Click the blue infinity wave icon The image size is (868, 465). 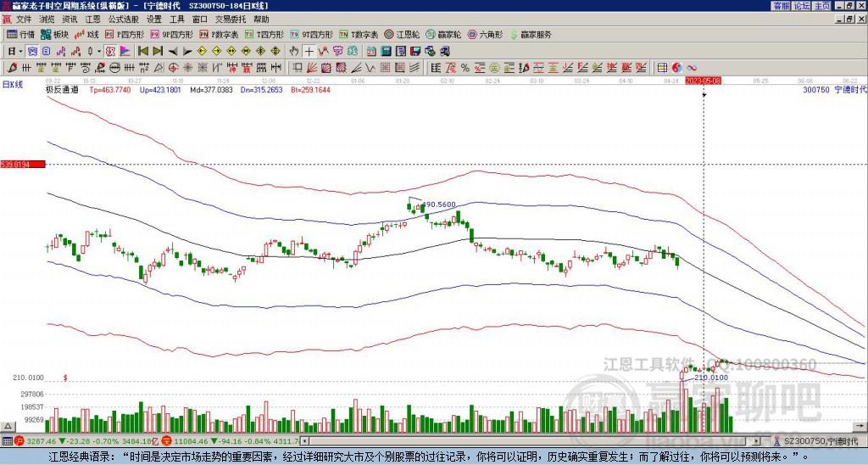(x=692, y=68)
